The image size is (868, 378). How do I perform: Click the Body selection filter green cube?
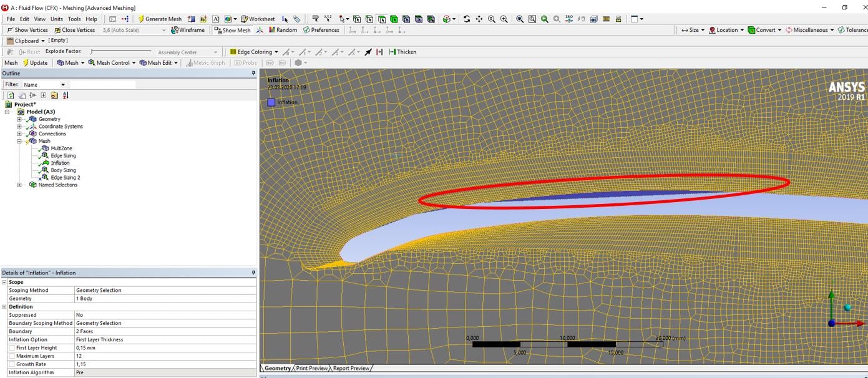point(394,19)
